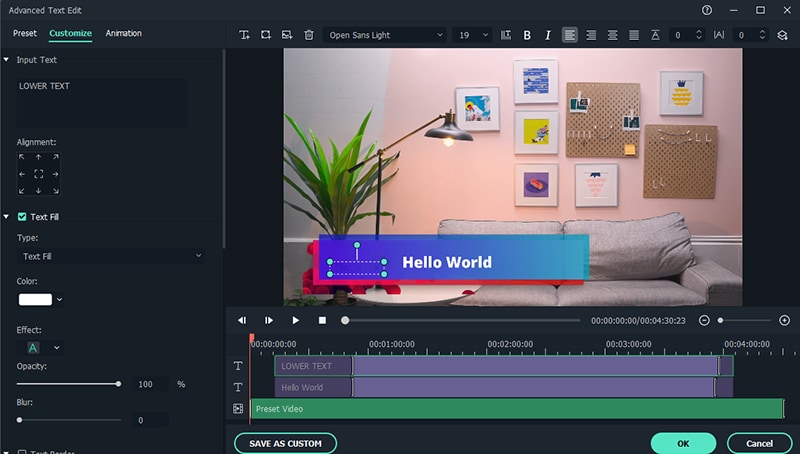Collapse the Input Text section
The width and height of the screenshot is (800, 454).
pos(8,60)
